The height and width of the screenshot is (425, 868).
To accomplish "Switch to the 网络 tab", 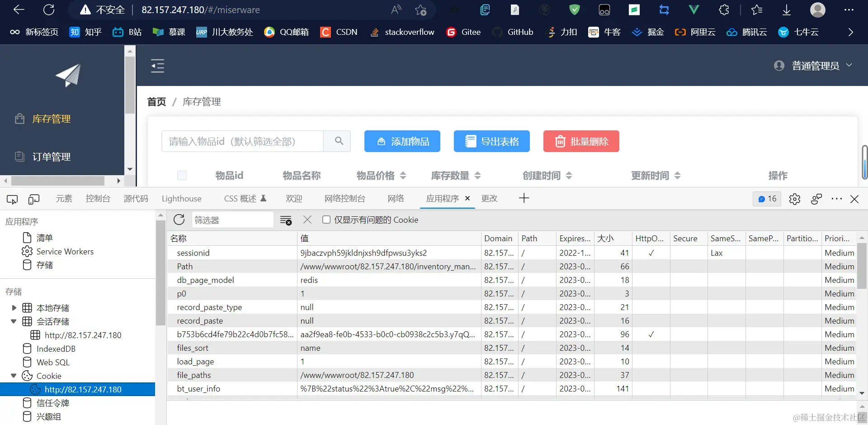I will coord(396,199).
